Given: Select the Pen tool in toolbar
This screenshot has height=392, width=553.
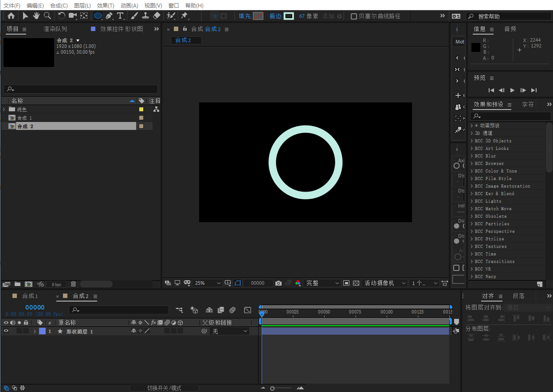Looking at the screenshot, I should pos(109,16).
